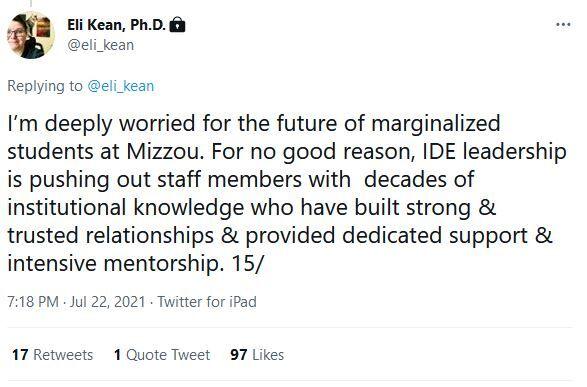Follow the blue @eli_kean mention after Replying to
587x387 pixels.
tap(120, 86)
